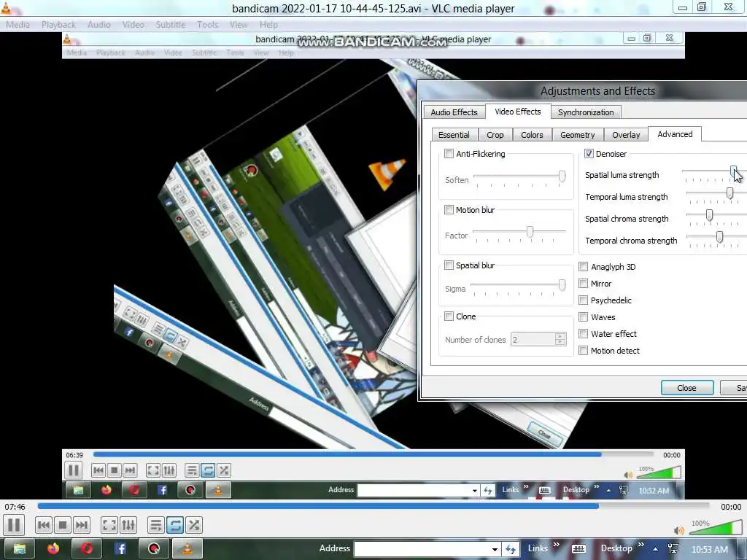Toggle loop mode in the outer VLC control bar
This screenshot has width=747, height=560.
175,525
